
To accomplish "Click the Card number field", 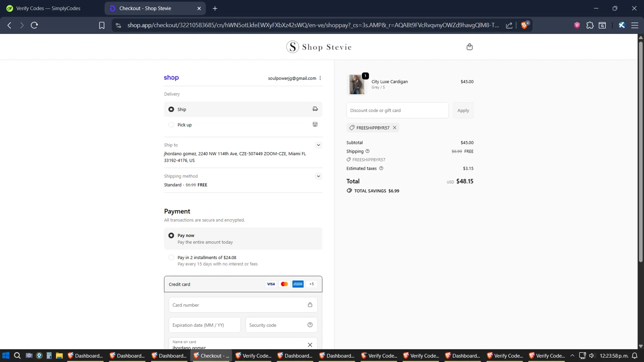I will tap(243, 305).
